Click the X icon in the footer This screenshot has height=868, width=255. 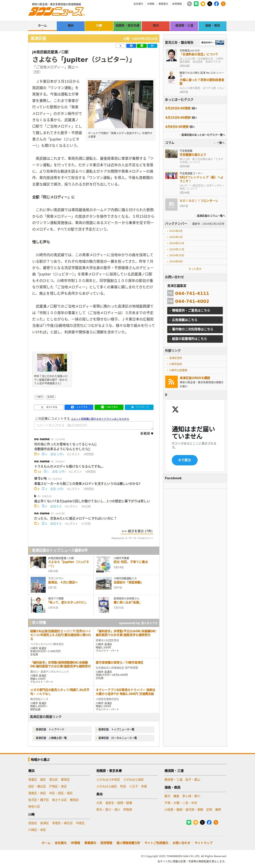pos(202,823)
